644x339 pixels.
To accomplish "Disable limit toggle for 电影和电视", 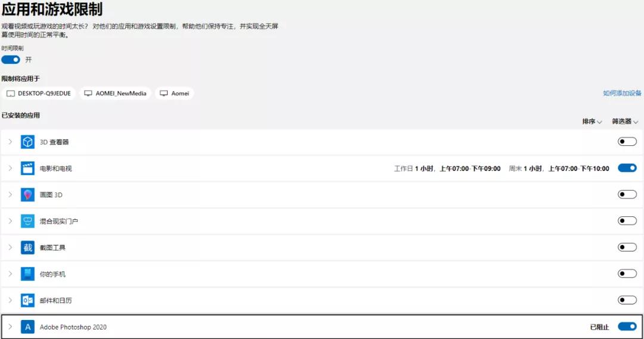I will tap(627, 168).
